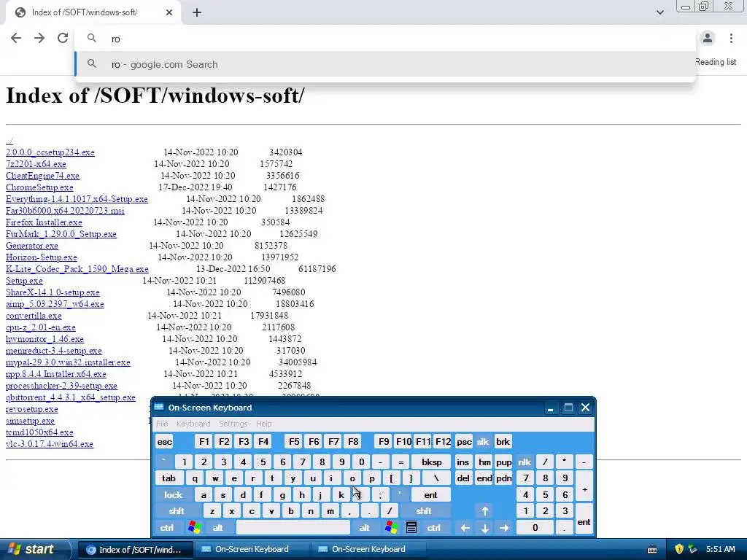Click the space bar on the on-screen keyboard
This screenshot has height=560, width=747.
(293, 528)
